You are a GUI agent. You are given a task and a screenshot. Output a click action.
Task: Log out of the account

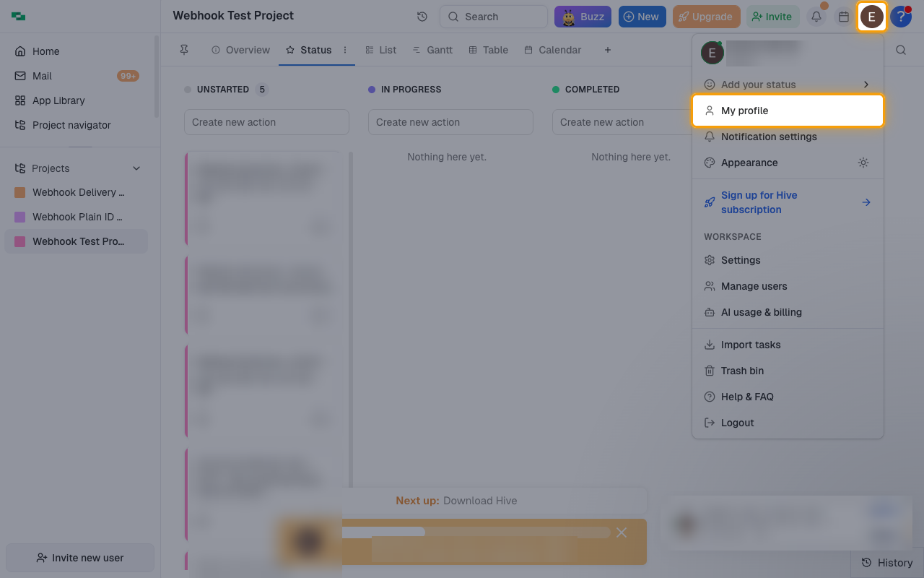(x=788, y=423)
